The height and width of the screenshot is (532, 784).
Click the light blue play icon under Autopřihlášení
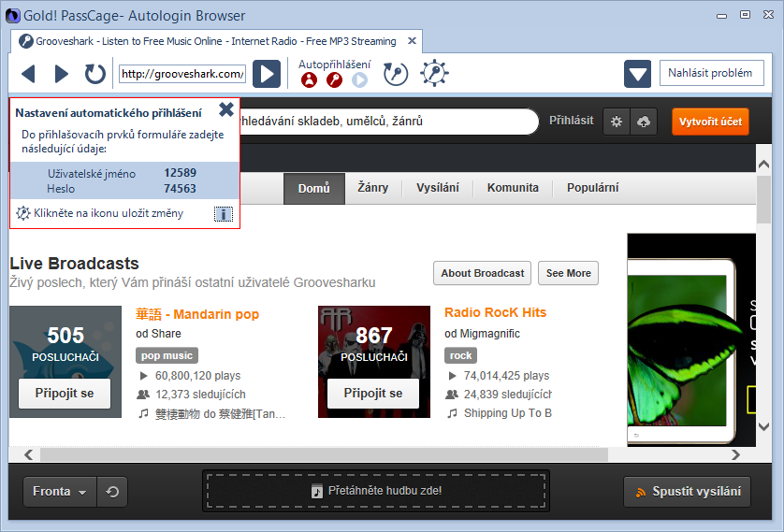pyautogui.click(x=359, y=79)
